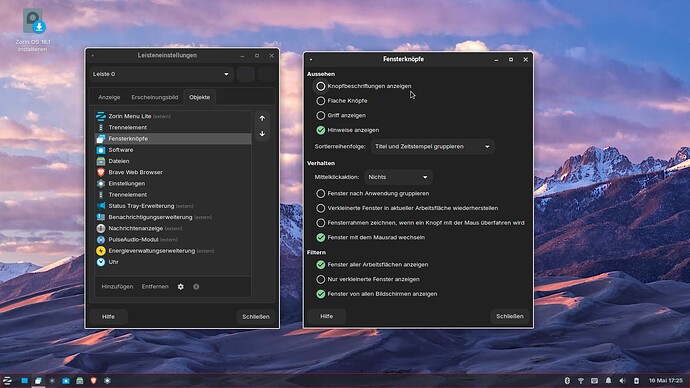Click Schließen in Leisteneinstellungen window
The width and height of the screenshot is (690, 388).
256,317
